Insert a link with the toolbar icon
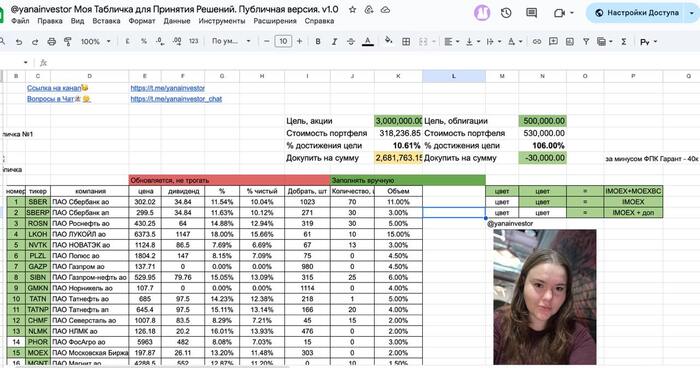 click(x=537, y=42)
